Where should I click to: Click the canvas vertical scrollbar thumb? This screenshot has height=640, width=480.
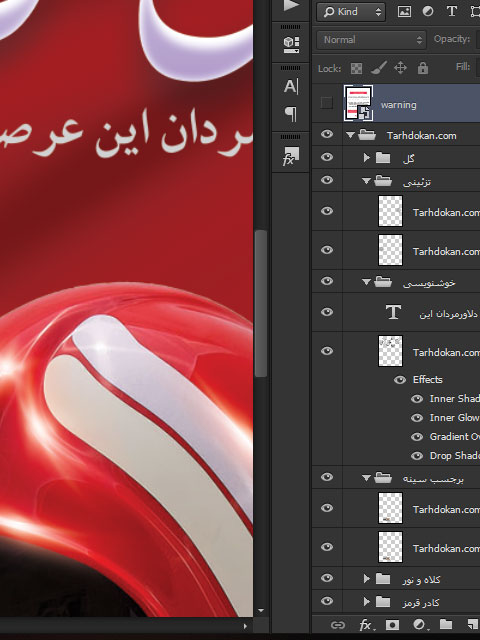tap(261, 304)
